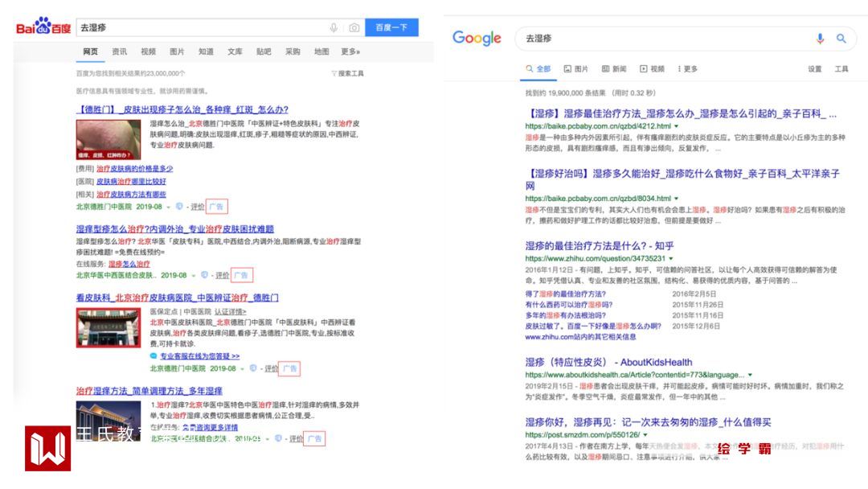
Task: Click Baidu camera image search icon
Action: [354, 27]
